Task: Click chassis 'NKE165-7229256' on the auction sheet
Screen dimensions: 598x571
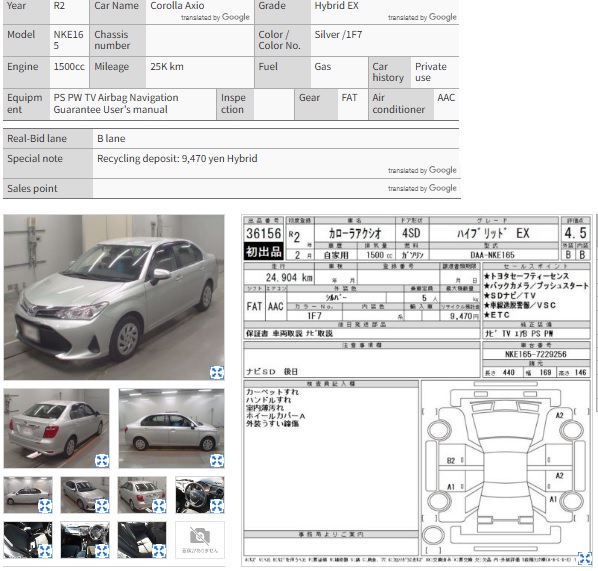Action: [x=536, y=354]
